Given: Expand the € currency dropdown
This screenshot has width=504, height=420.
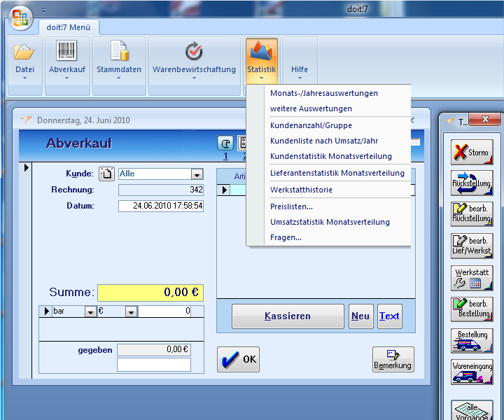Looking at the screenshot, I should click(131, 311).
